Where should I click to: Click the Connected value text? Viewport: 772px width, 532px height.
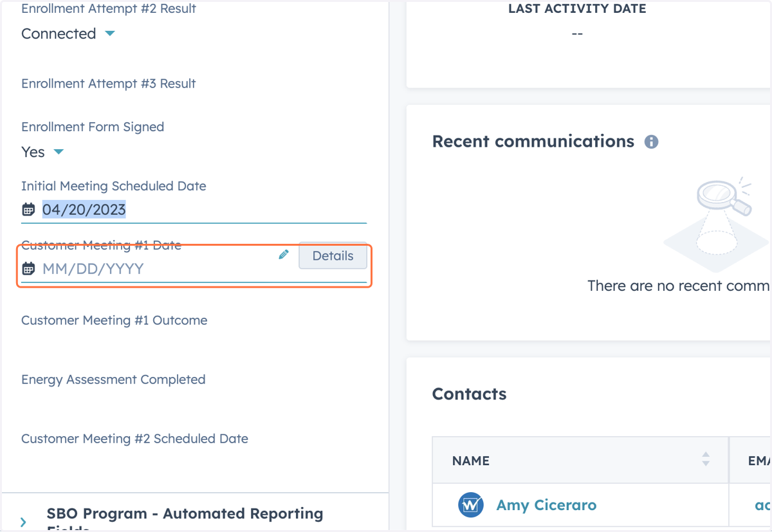tap(59, 33)
